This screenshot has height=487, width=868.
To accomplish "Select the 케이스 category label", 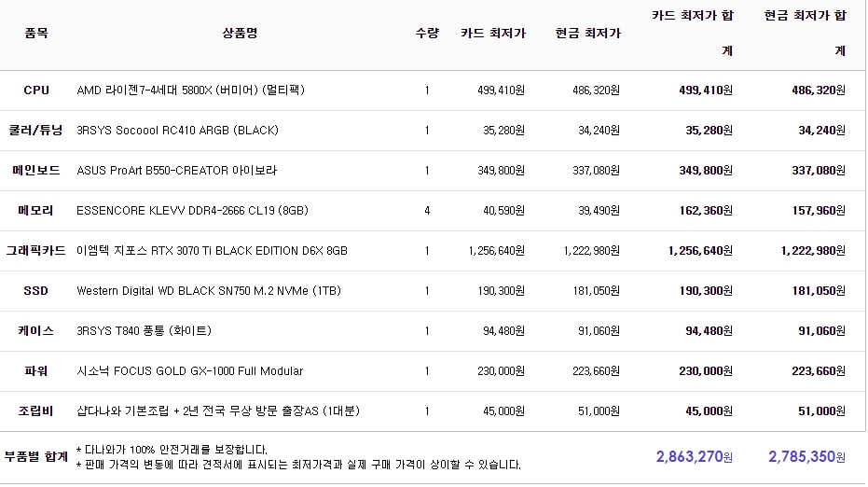I will 36,331.
